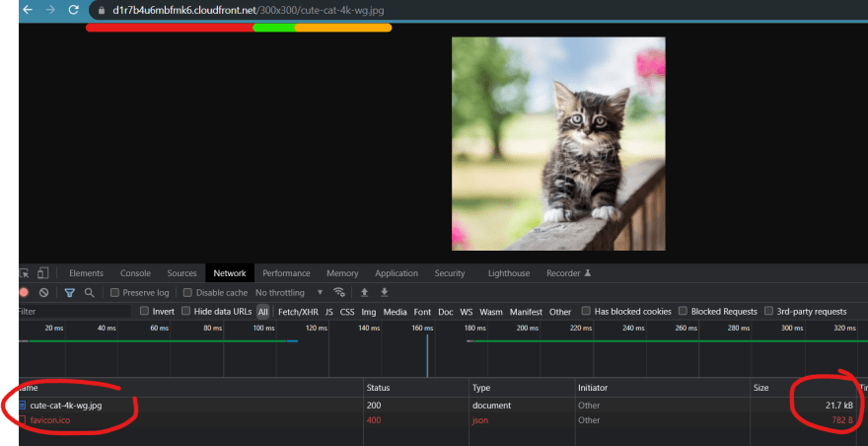Sort by the Status column header
The width and height of the screenshot is (868, 446).
(x=417, y=388)
